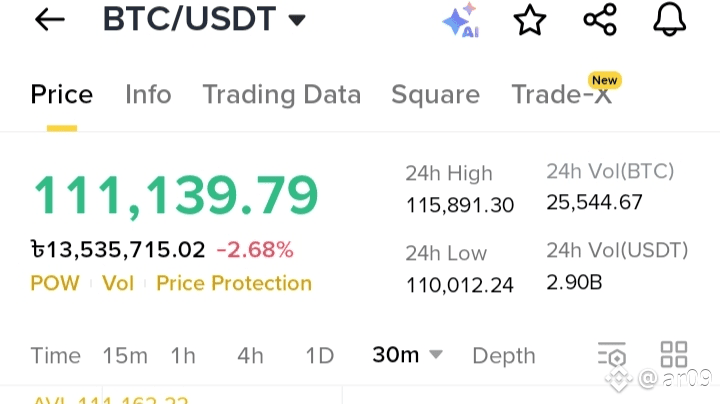Switch to Depth chart view
The image size is (720, 404).
pos(503,356)
